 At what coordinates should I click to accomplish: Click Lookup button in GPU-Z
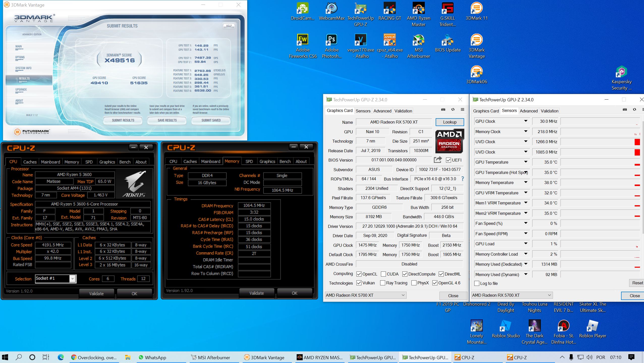(x=450, y=122)
